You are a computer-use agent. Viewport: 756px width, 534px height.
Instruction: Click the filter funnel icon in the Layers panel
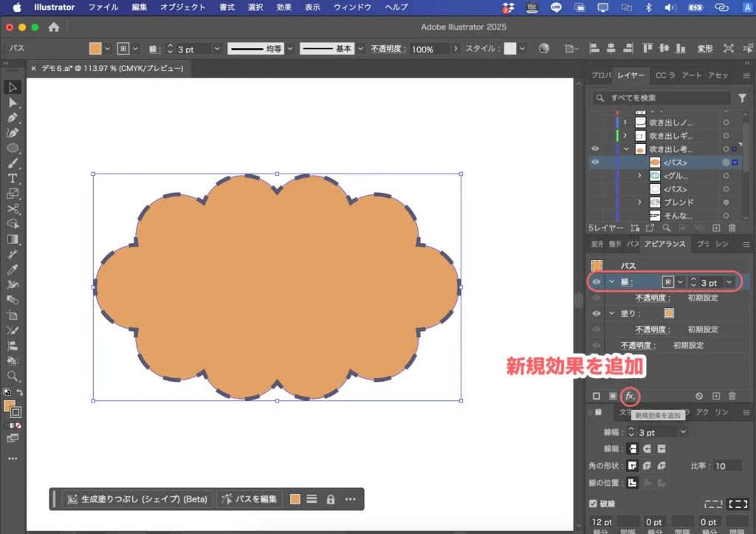point(742,98)
